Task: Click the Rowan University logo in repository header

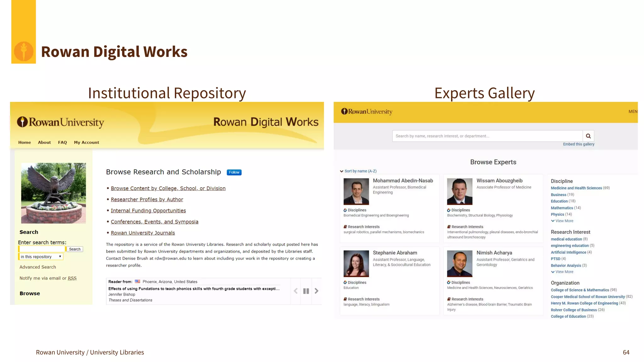Action: pos(60,122)
